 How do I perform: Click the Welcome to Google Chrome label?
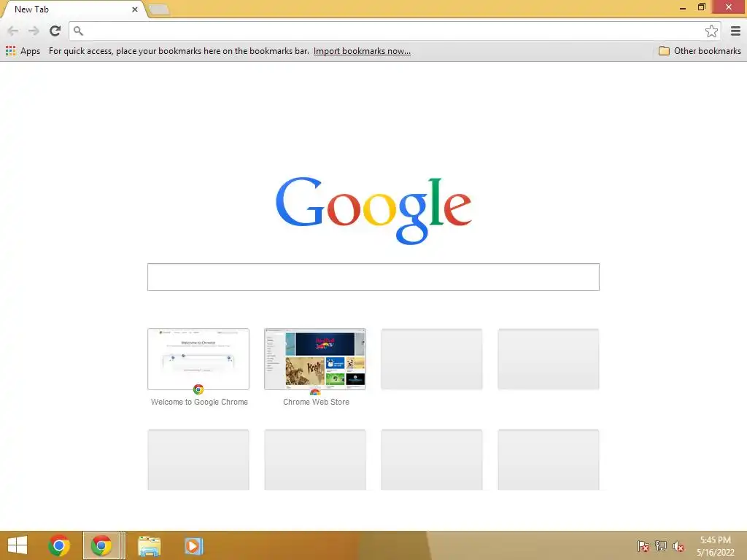pyautogui.click(x=199, y=402)
